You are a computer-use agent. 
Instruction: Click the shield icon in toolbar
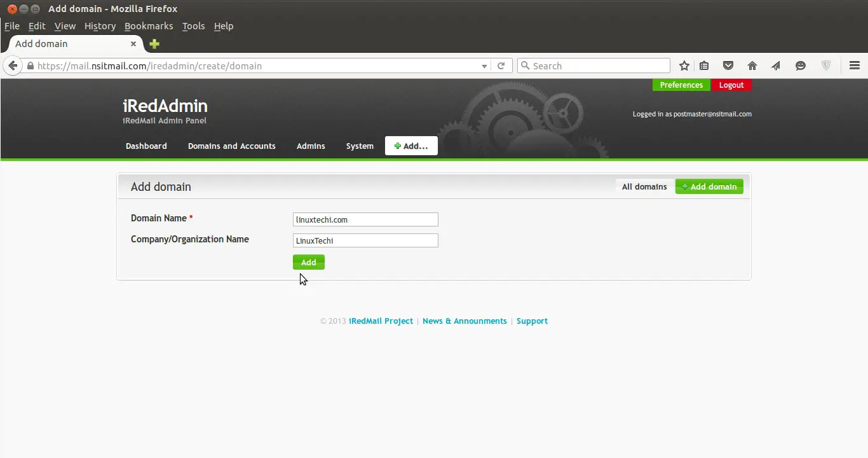tap(826, 66)
